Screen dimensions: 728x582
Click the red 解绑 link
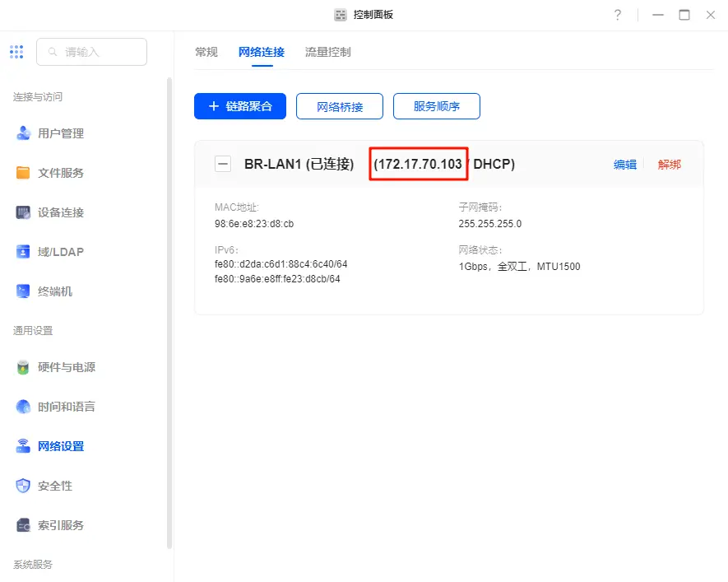(670, 165)
